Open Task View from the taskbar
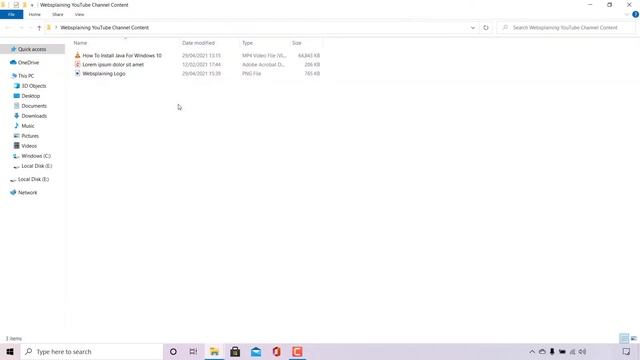The image size is (640, 360). coord(193,351)
